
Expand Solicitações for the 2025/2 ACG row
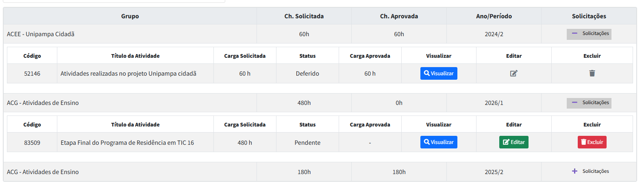click(589, 172)
